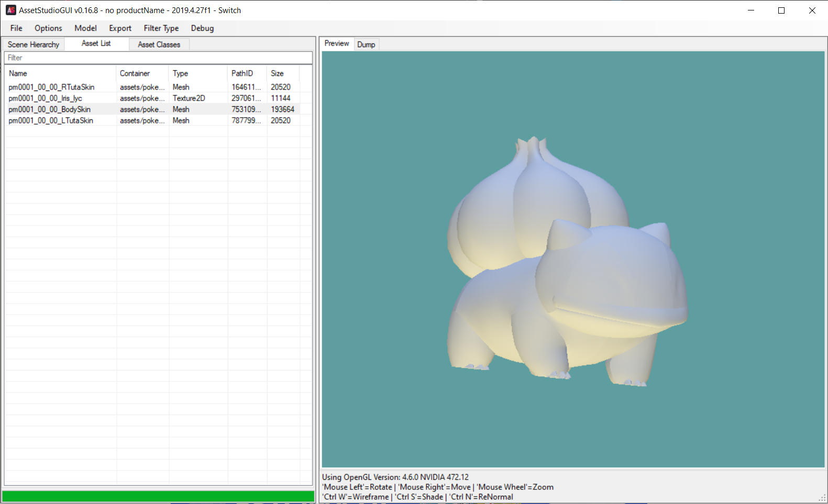Image resolution: width=828 pixels, height=504 pixels.
Task: Sort assets by the Type column header
Action: (198, 73)
